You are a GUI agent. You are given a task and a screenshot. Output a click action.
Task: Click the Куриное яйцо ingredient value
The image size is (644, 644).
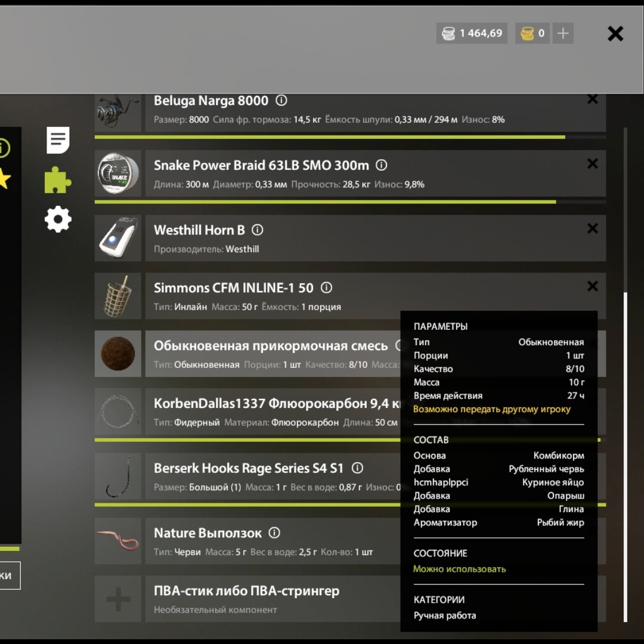[x=553, y=482]
